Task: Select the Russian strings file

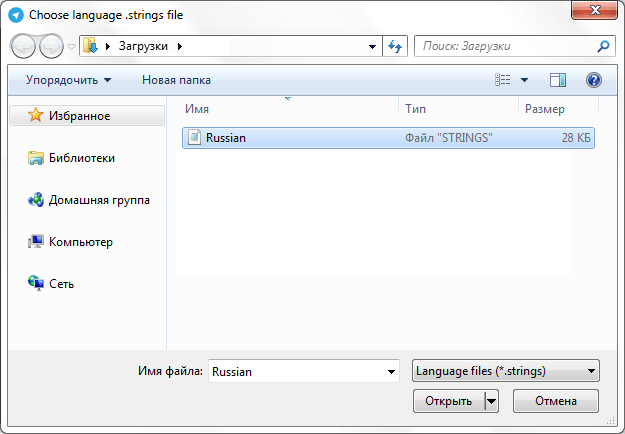Action: pos(225,138)
